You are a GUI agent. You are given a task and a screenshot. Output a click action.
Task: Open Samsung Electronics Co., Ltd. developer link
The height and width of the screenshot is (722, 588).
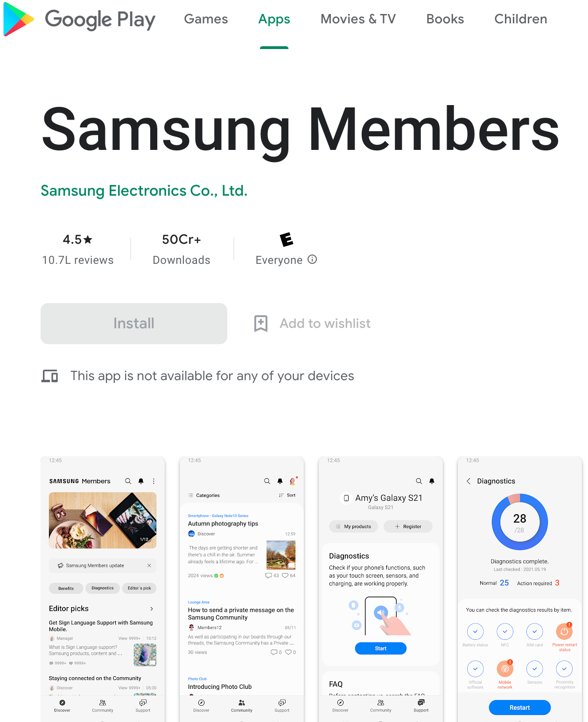[144, 191]
